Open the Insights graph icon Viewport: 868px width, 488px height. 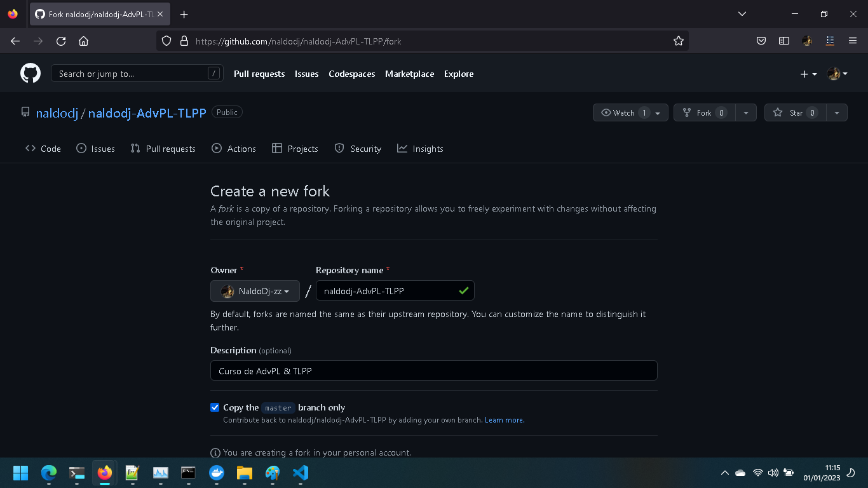click(x=402, y=148)
